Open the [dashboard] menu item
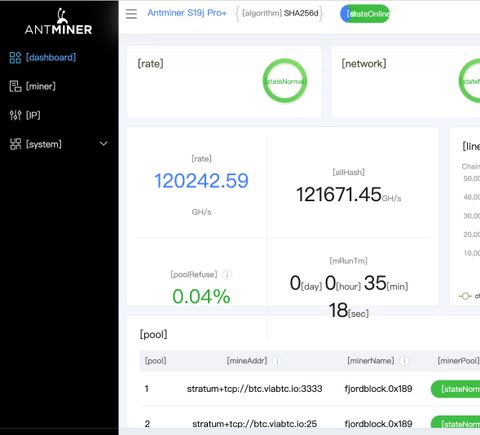 click(x=51, y=57)
